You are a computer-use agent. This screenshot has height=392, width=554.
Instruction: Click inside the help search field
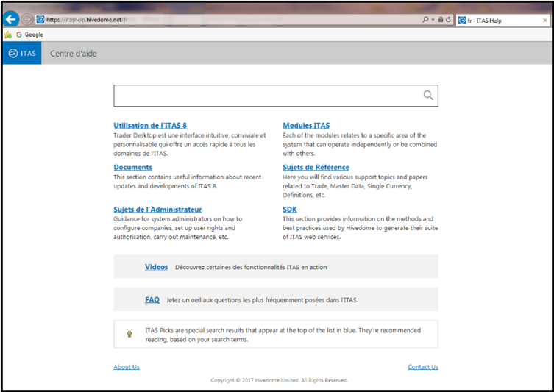coord(276,96)
